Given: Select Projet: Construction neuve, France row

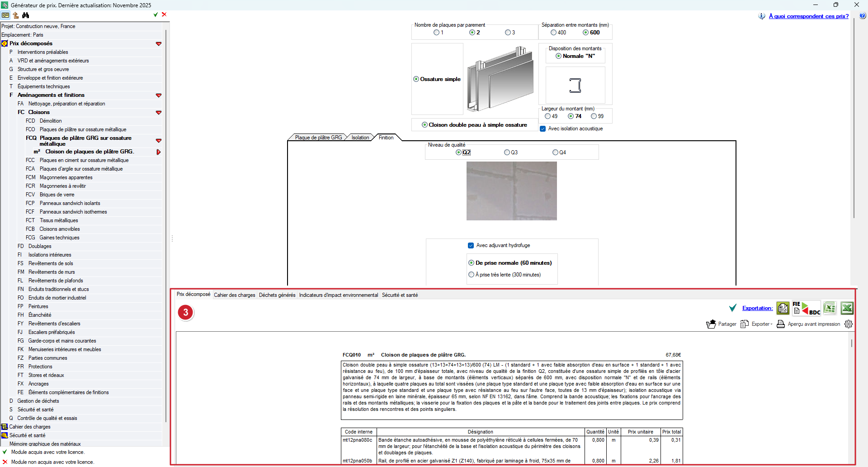Looking at the screenshot, I should [38, 26].
